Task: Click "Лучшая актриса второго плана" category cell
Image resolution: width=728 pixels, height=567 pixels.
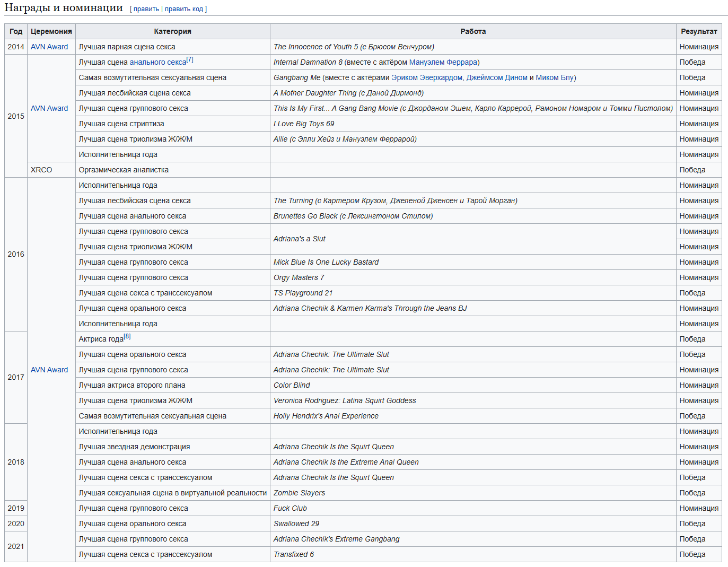Action: tap(173, 385)
